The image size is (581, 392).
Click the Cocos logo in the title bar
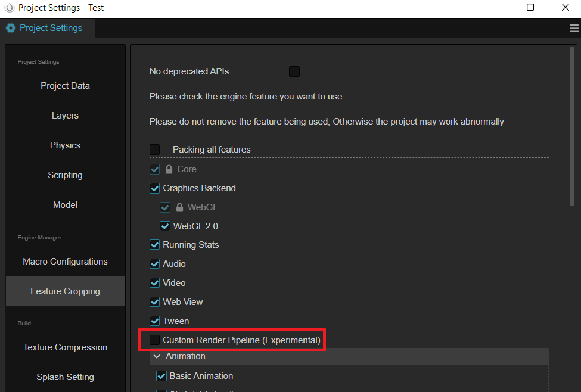click(x=9, y=8)
